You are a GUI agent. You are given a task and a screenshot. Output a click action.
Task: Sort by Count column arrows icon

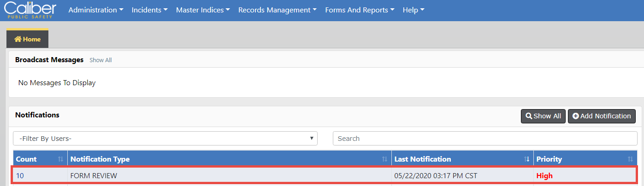60,159
